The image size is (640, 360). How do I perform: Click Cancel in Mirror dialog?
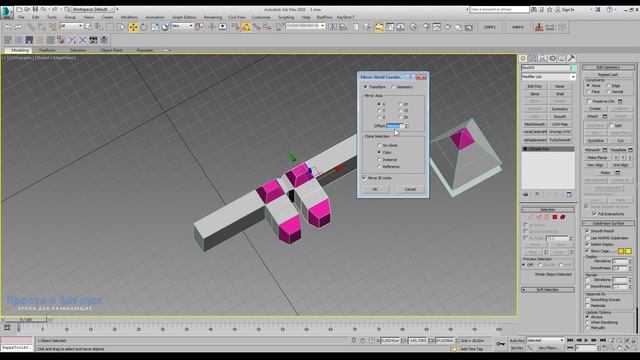(410, 189)
